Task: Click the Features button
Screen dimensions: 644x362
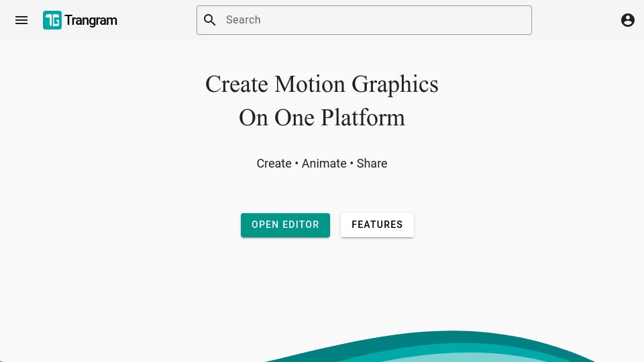Action: pyautogui.click(x=377, y=225)
